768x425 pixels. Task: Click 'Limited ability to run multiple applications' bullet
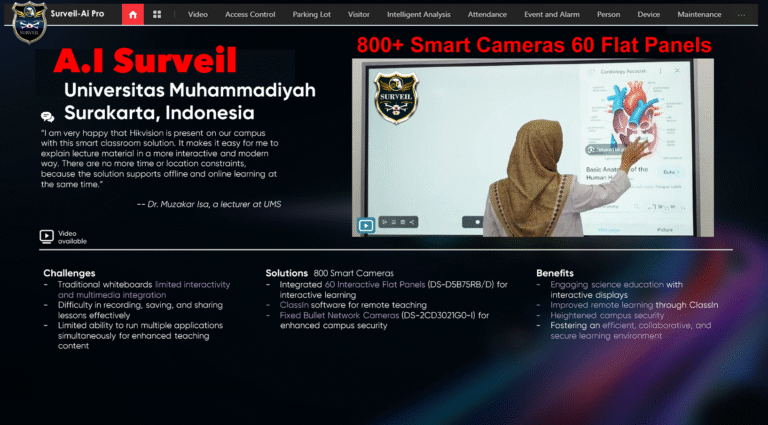coord(140,335)
